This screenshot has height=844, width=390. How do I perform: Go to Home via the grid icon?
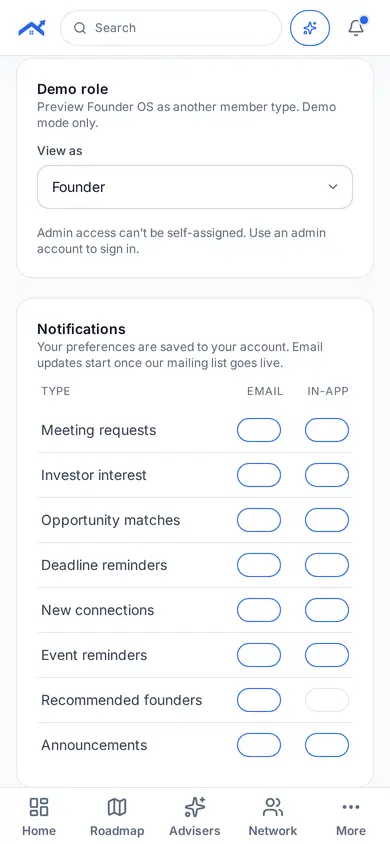pos(39,807)
